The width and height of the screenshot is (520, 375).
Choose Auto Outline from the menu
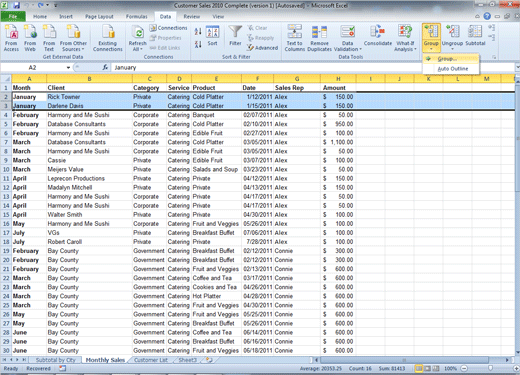click(x=451, y=69)
